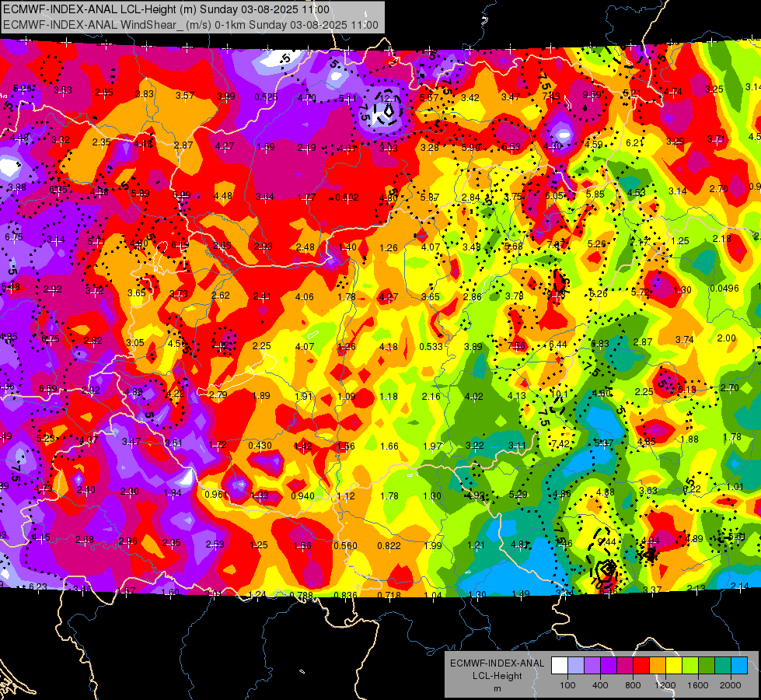This screenshot has width=761, height=700.
Task: Select the teal swatch in the legend
Action: click(723, 666)
